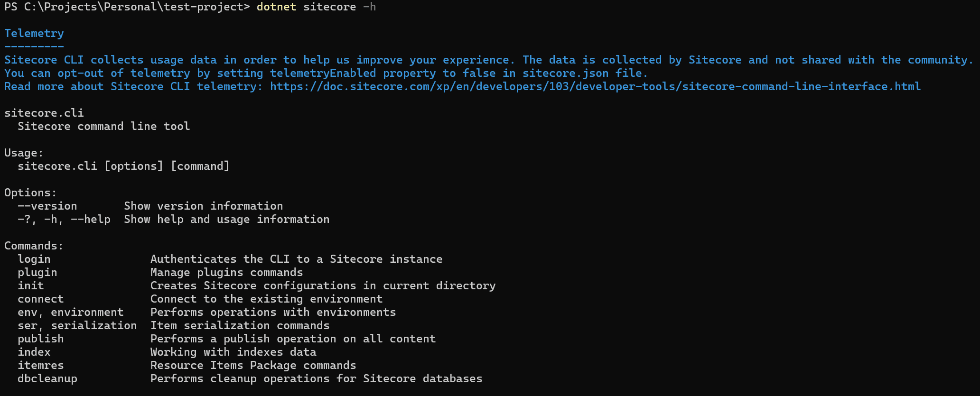Click the 'itemres' command name

41,365
